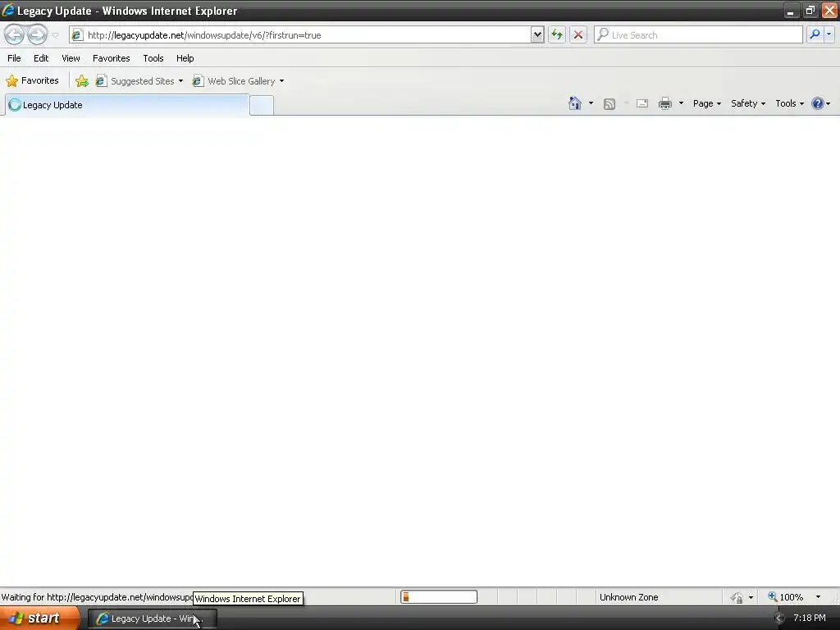Expand the Home button dropdown arrow

click(x=591, y=103)
